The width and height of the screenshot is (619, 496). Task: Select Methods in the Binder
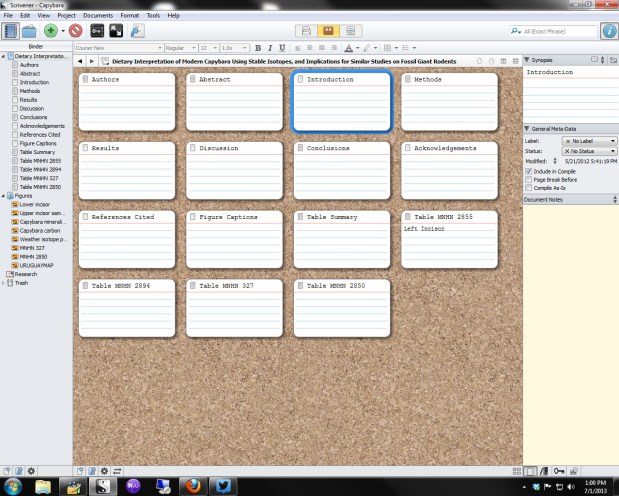tap(30, 91)
